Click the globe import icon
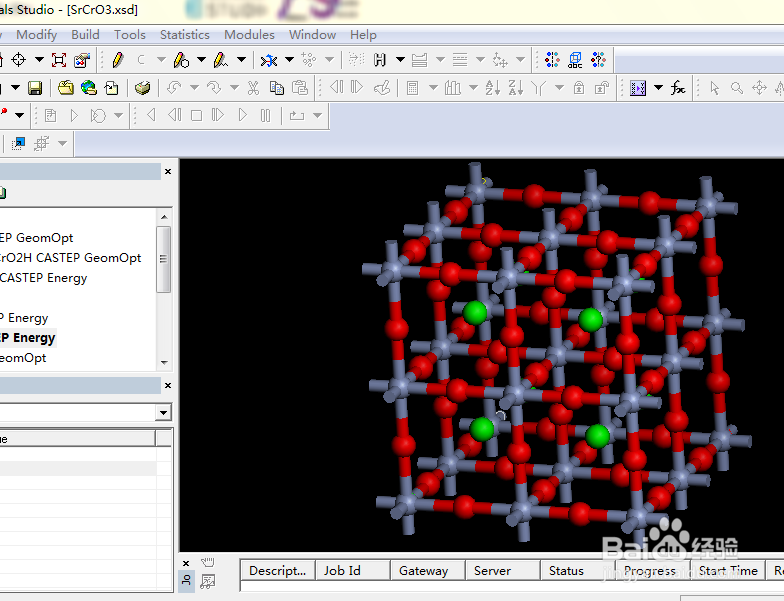The width and height of the screenshot is (784, 601). pyautogui.click(x=88, y=88)
